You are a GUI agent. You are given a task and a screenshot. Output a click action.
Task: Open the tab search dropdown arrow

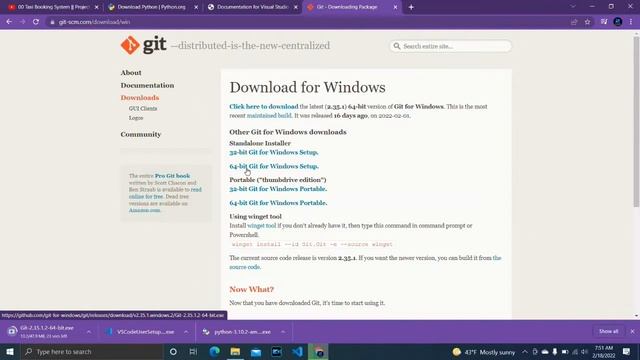pyautogui.click(x=573, y=7)
